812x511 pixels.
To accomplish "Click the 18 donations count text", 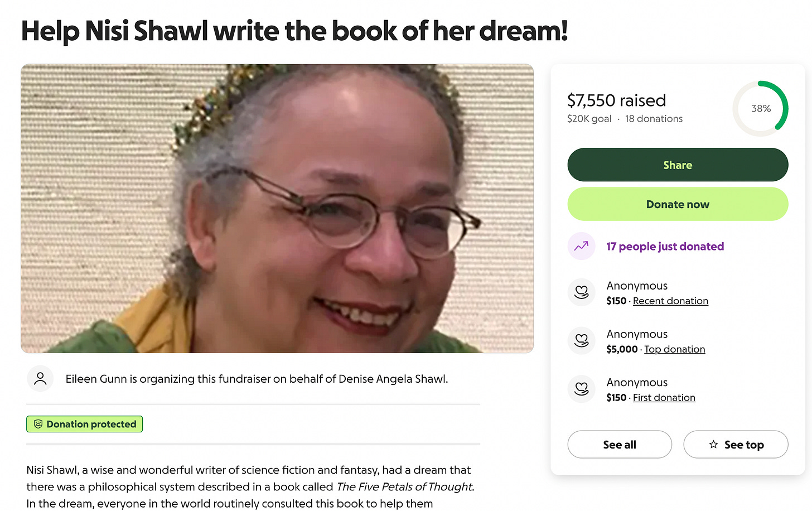I will [x=654, y=119].
